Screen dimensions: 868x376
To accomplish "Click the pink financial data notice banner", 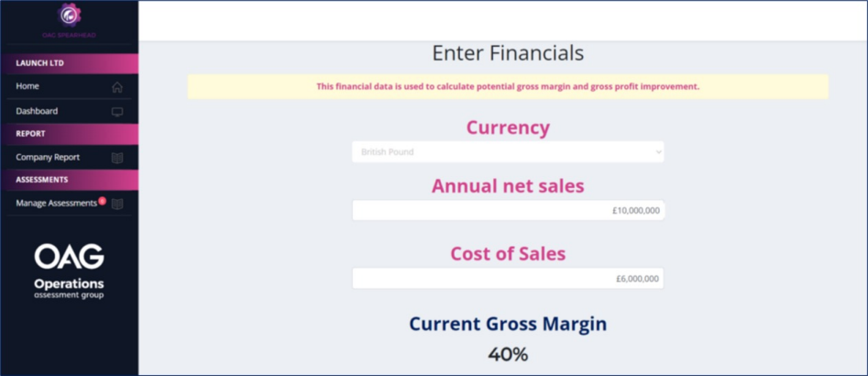I will (508, 86).
